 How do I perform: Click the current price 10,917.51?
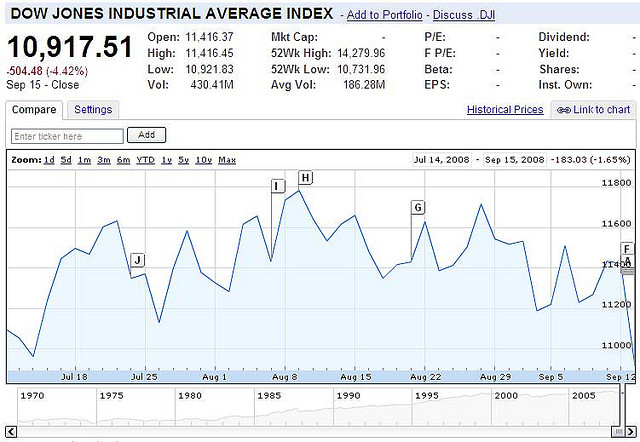(70, 47)
